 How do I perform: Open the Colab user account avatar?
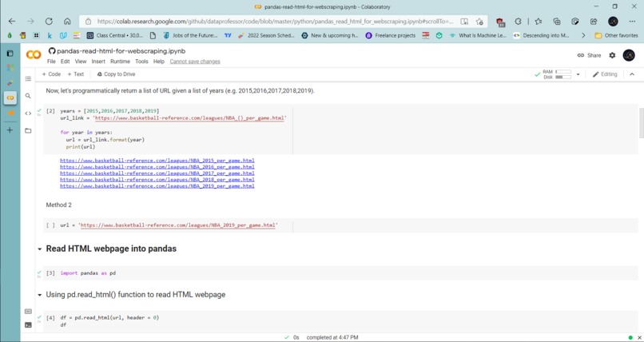[628, 55]
